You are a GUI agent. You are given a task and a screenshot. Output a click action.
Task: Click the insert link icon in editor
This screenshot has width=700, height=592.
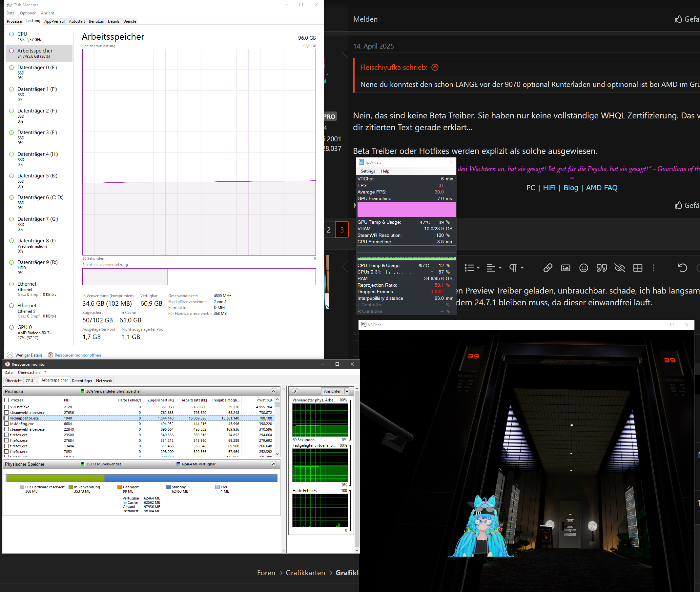(548, 268)
